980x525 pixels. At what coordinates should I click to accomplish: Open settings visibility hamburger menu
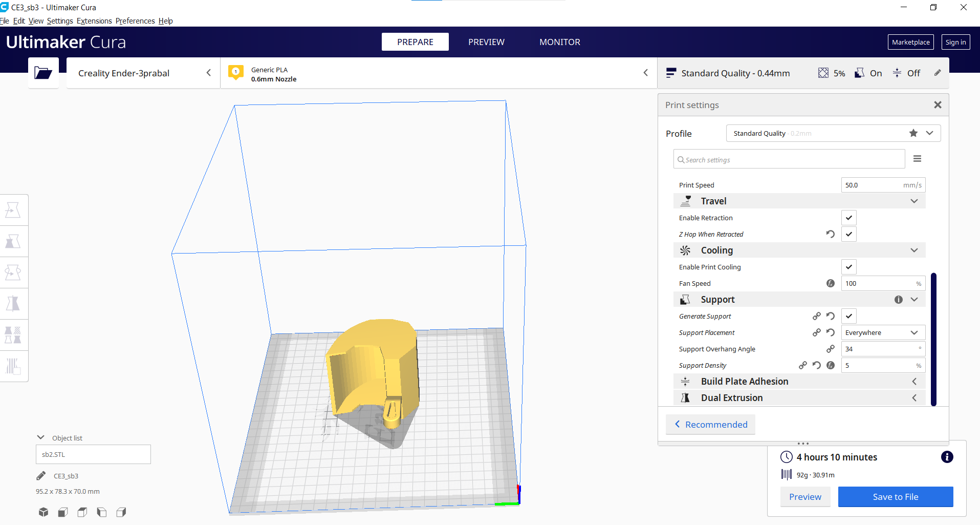[917, 159]
